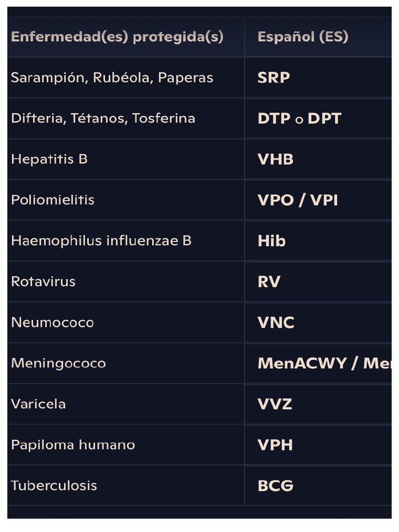
Task: Select the "Difteria, Tétanos, Tosferina" cell
Action: tap(103, 118)
